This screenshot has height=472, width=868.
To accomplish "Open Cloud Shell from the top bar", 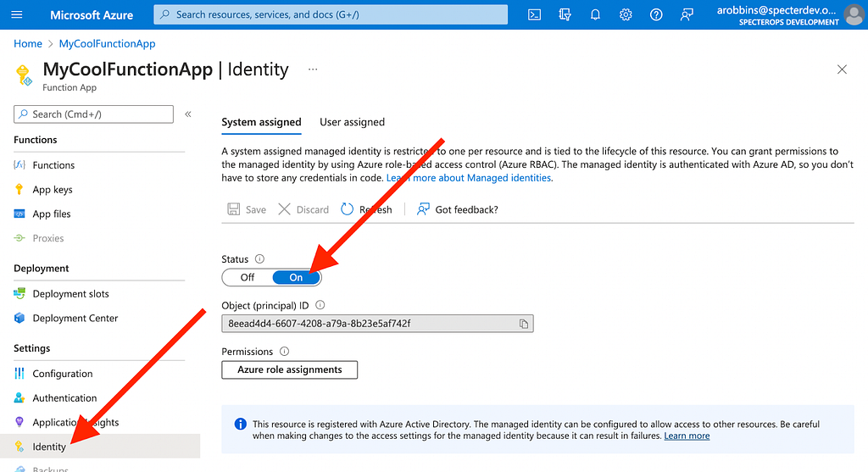I will [x=534, y=15].
